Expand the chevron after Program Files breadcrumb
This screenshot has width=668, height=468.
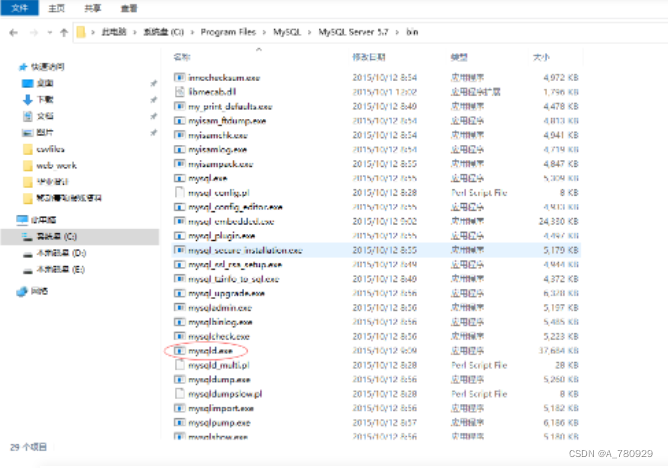[x=264, y=32]
